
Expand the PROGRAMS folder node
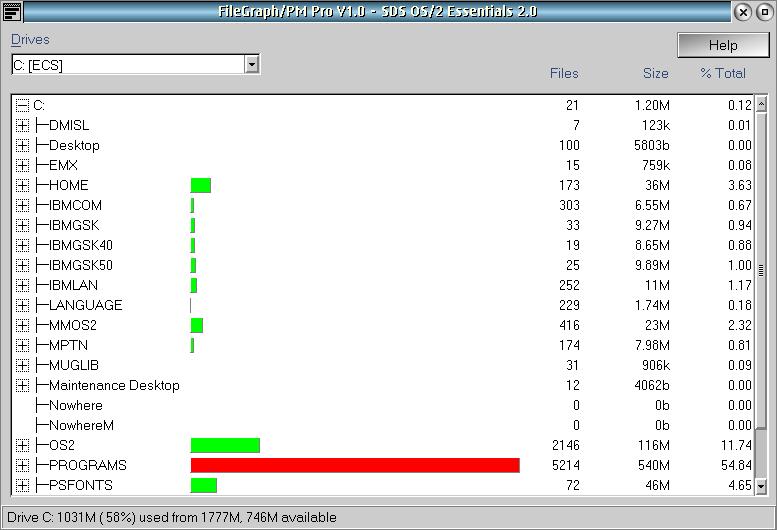point(22,465)
